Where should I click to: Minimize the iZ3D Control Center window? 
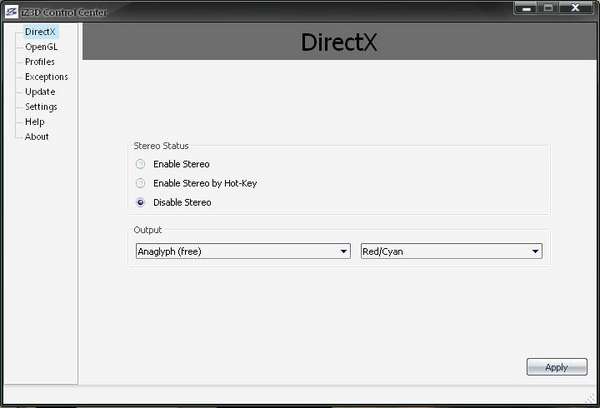click(527, 8)
